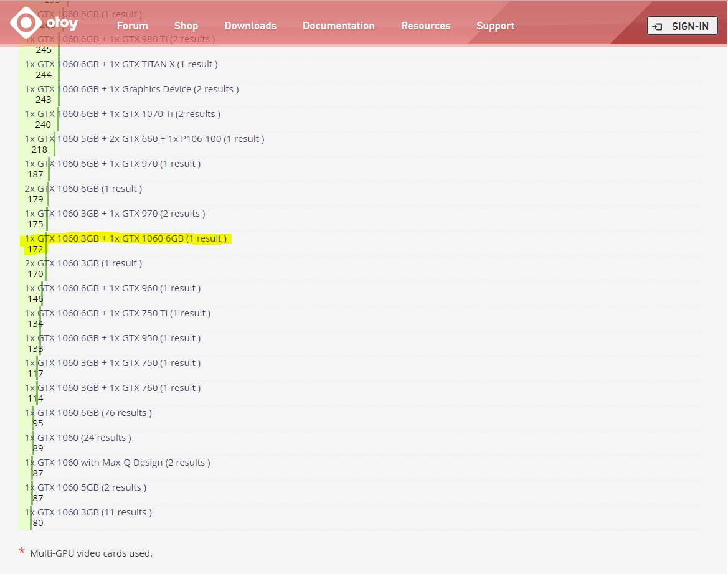Click the SIGN-IN button
The width and height of the screenshot is (728, 574).
pyautogui.click(x=682, y=26)
